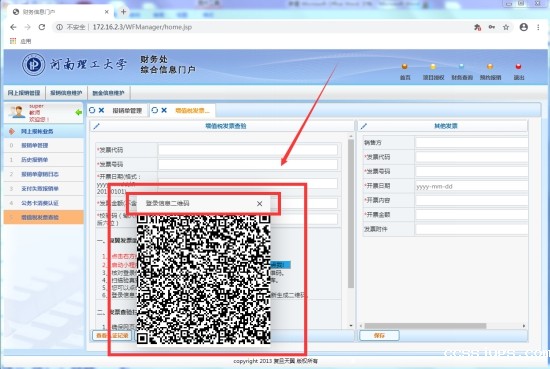This screenshot has width=550, height=369.
Task: Open the 报销信息维护 menu tab
Action: [x=66, y=93]
